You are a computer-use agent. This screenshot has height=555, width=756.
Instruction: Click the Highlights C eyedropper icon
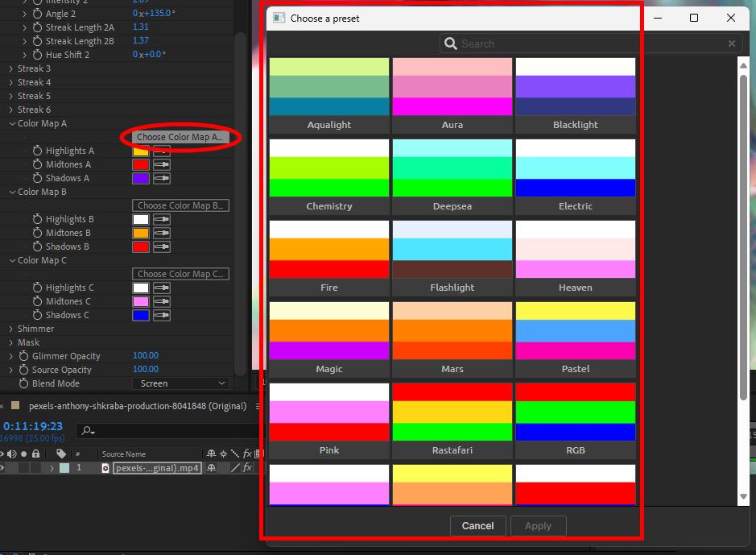point(162,288)
